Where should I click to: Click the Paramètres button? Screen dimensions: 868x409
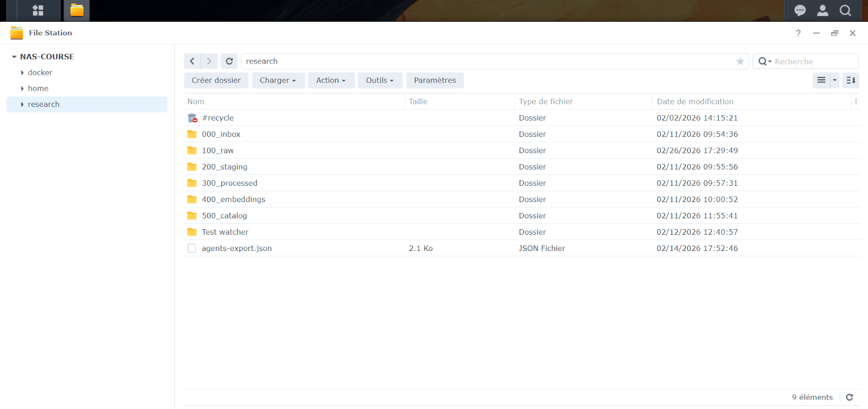tap(435, 80)
